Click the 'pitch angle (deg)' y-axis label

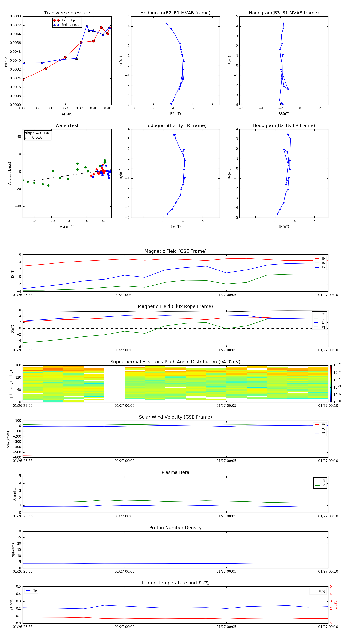[x=11, y=384]
